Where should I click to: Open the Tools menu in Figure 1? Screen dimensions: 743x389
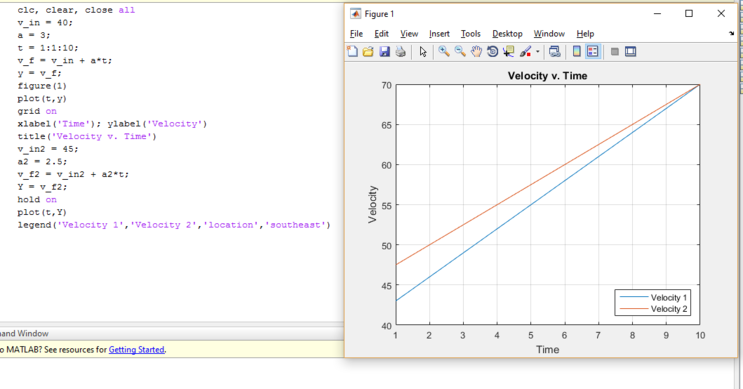[471, 34]
